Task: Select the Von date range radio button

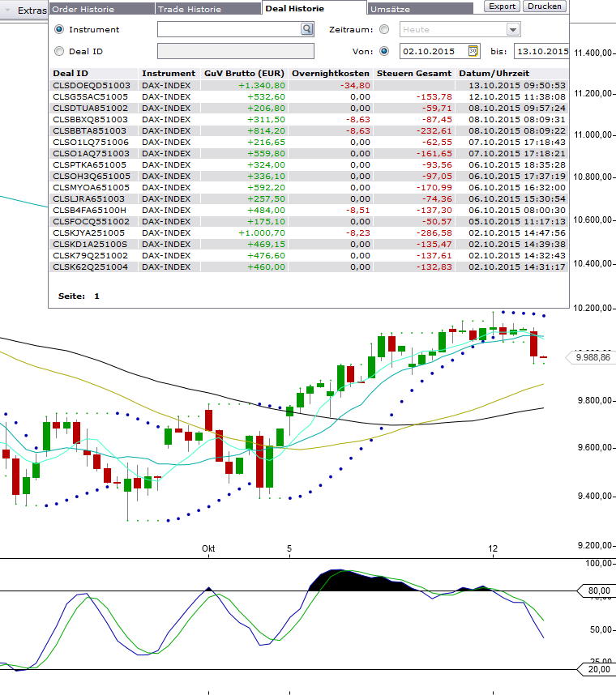Action: [384, 52]
